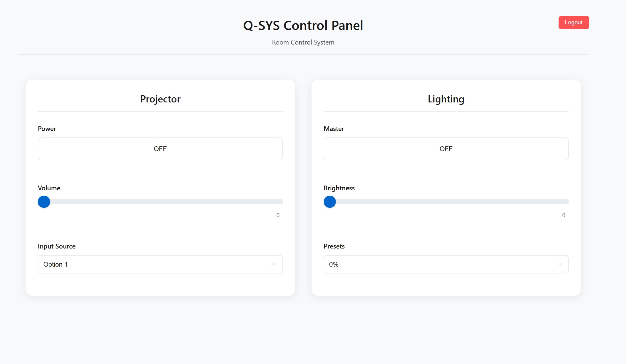The width and height of the screenshot is (626, 364).
Task: Toggle the Lighting Master OFF button
Action: (x=446, y=149)
